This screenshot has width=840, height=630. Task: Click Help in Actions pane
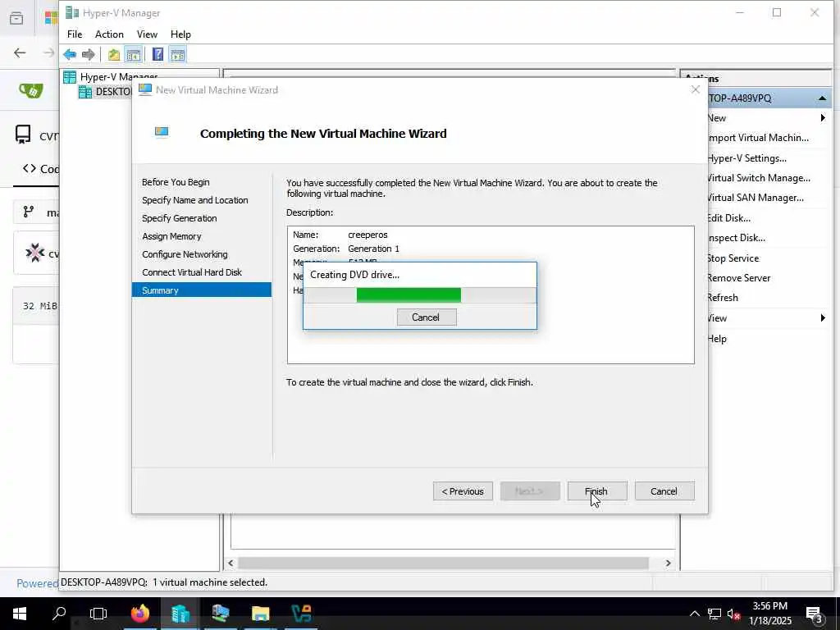point(717,339)
